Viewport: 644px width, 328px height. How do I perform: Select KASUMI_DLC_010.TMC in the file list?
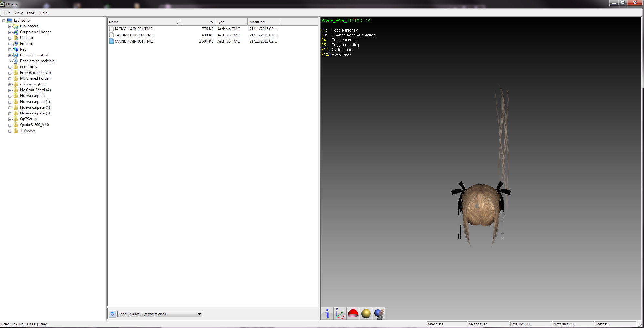[134, 35]
